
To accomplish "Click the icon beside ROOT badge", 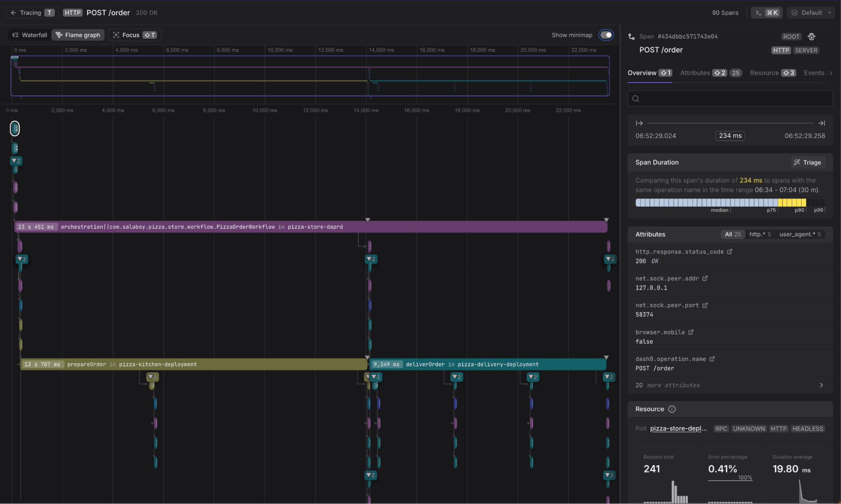I will [x=812, y=37].
